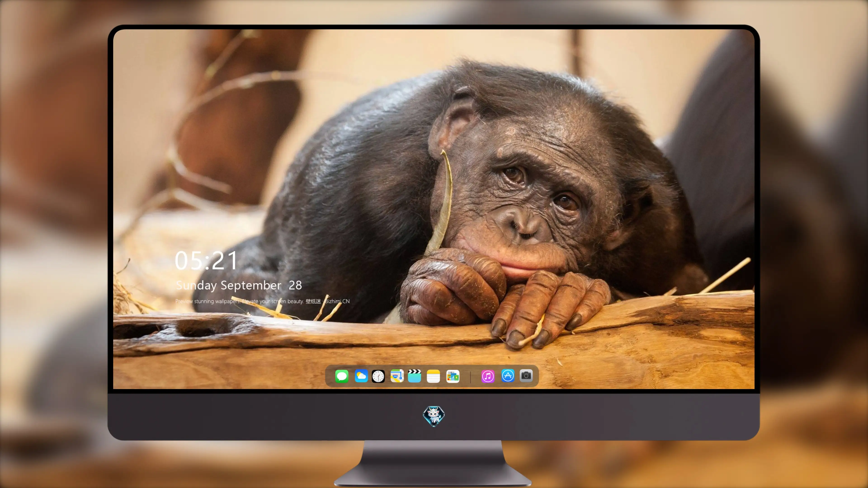868x488 pixels.
Task: Click the 05:21 clock display
Action: [206, 261]
